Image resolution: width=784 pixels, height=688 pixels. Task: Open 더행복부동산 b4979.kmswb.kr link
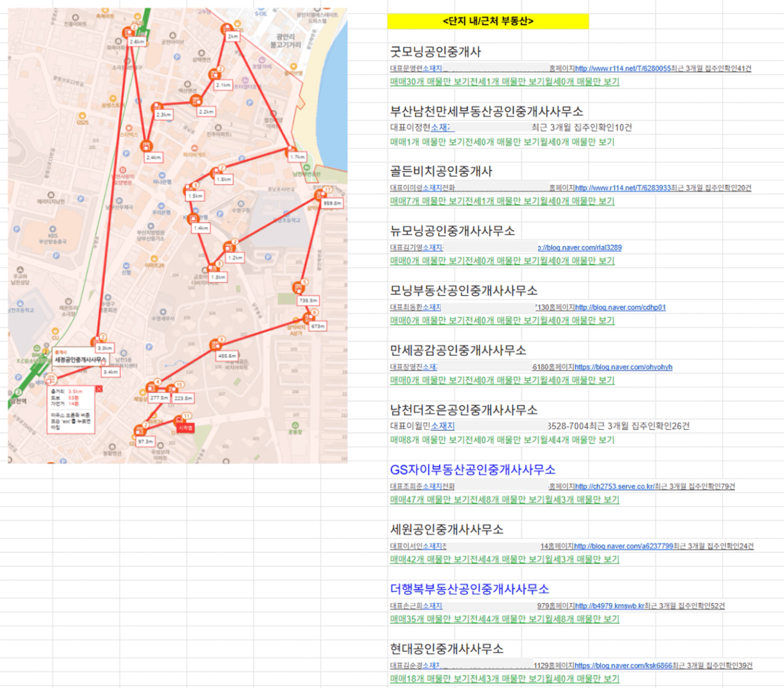609,606
